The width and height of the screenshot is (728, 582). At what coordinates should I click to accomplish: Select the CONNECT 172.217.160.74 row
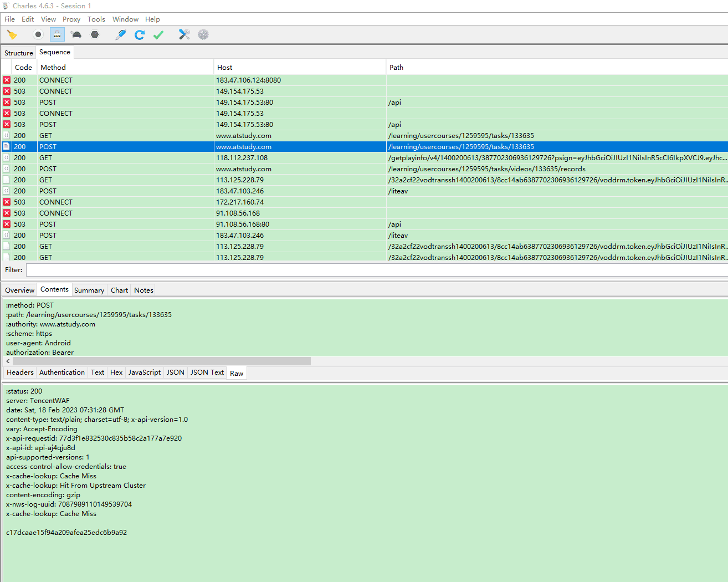[x=364, y=202]
